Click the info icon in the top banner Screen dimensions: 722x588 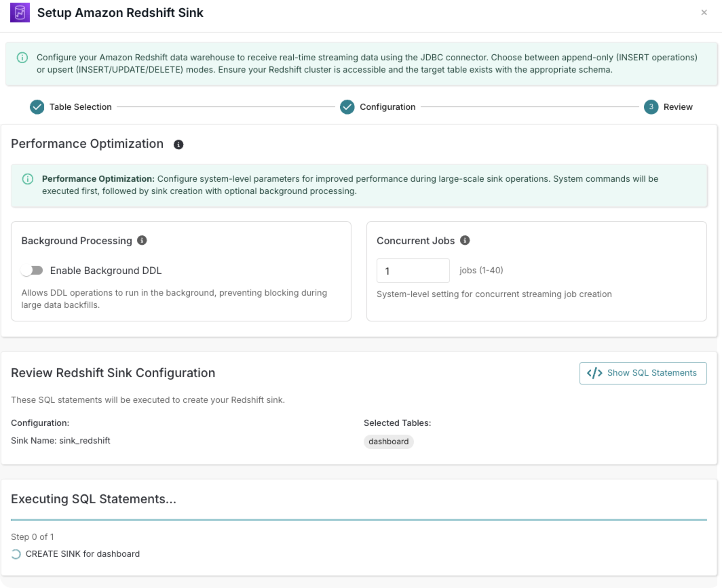(23, 58)
